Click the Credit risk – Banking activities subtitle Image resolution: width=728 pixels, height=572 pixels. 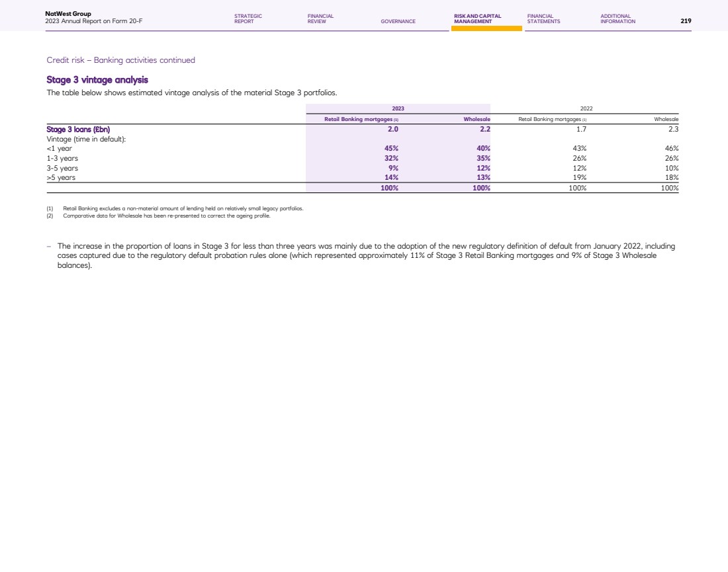(x=120, y=60)
